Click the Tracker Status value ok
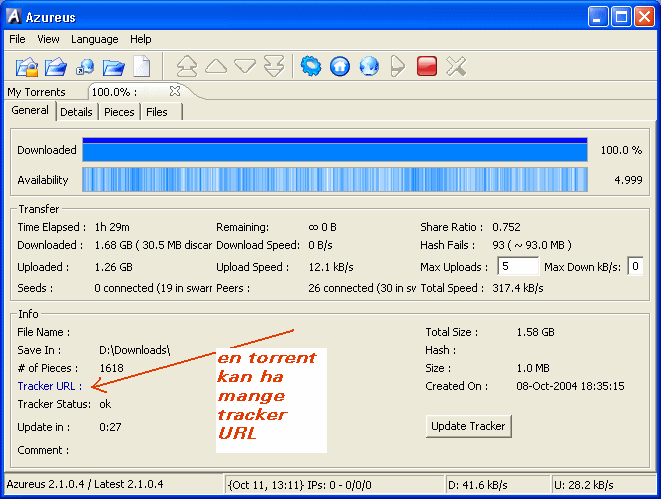Image resolution: width=661 pixels, height=499 pixels. (x=105, y=404)
